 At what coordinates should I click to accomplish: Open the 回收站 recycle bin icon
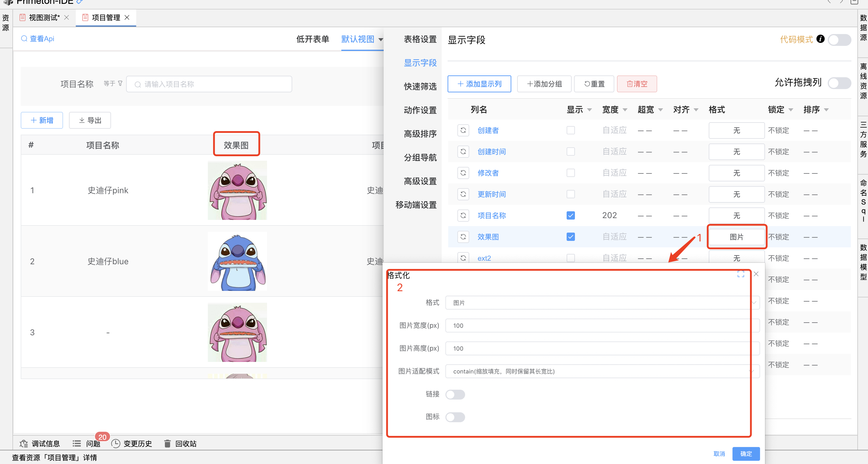167,444
